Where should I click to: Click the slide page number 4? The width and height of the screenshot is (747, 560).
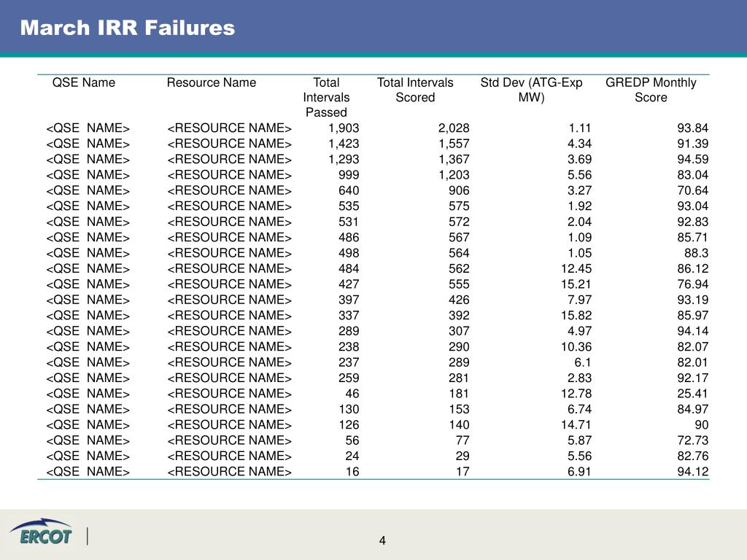[x=382, y=540]
